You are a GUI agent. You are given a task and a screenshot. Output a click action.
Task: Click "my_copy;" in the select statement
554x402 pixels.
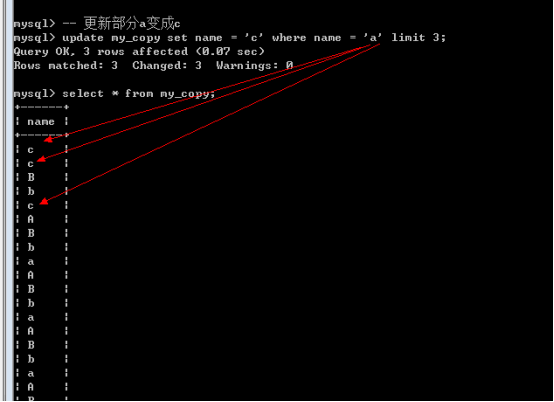coord(187,94)
